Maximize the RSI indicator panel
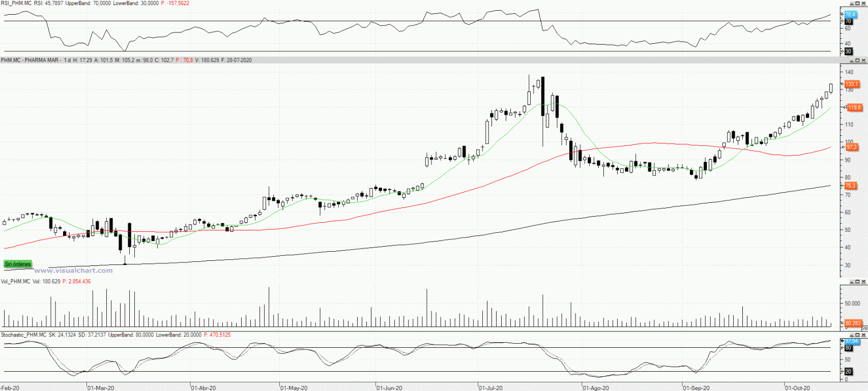The height and width of the screenshot is (391, 868). point(857,4)
